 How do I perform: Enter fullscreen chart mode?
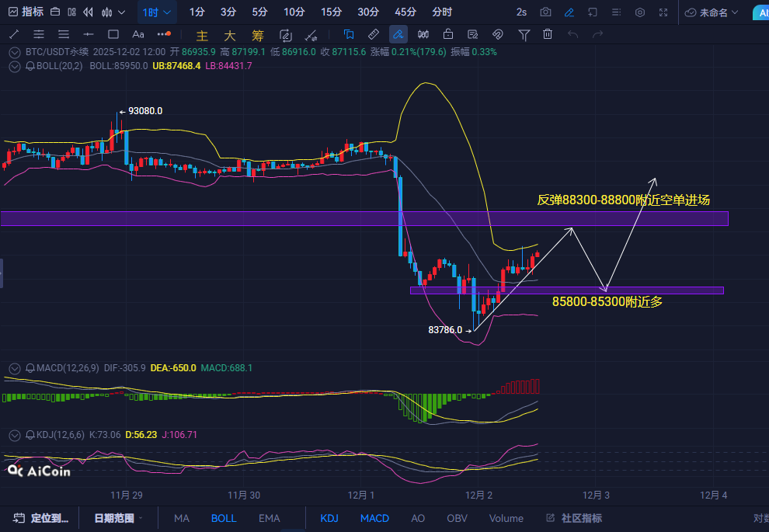(x=663, y=12)
